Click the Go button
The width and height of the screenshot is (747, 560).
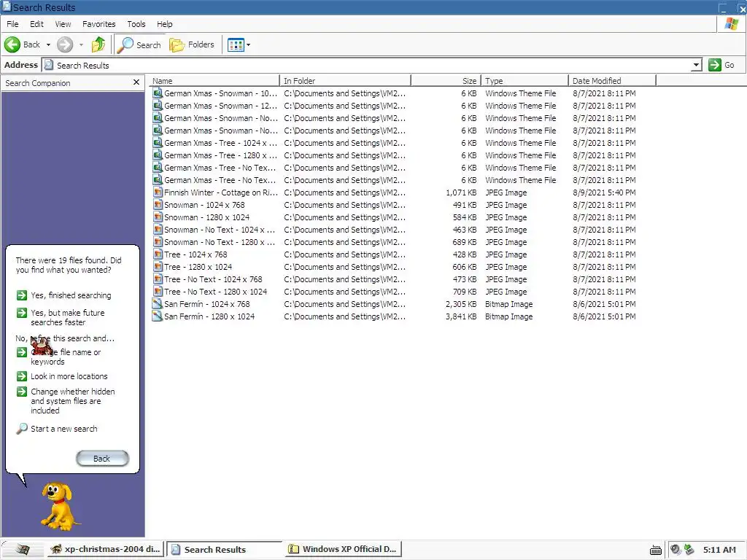pos(721,65)
